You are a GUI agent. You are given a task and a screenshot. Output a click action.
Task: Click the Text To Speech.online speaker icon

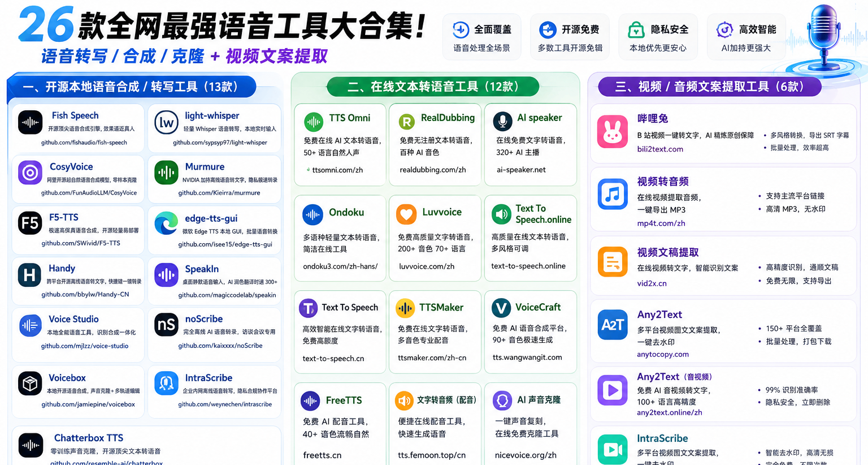click(501, 214)
